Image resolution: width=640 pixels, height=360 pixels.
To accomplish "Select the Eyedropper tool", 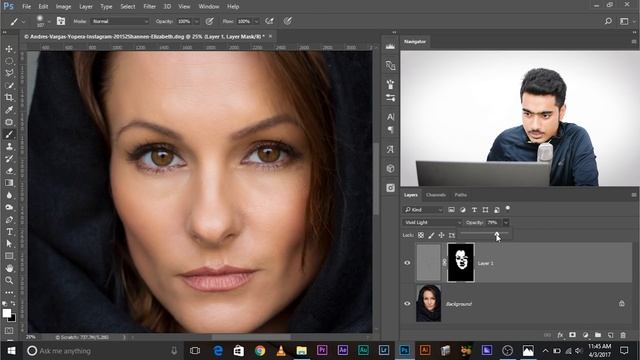I will click(9, 110).
